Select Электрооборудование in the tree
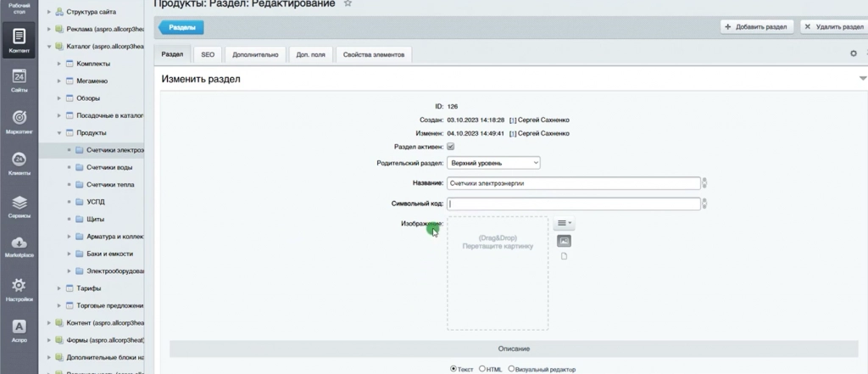 coord(115,271)
